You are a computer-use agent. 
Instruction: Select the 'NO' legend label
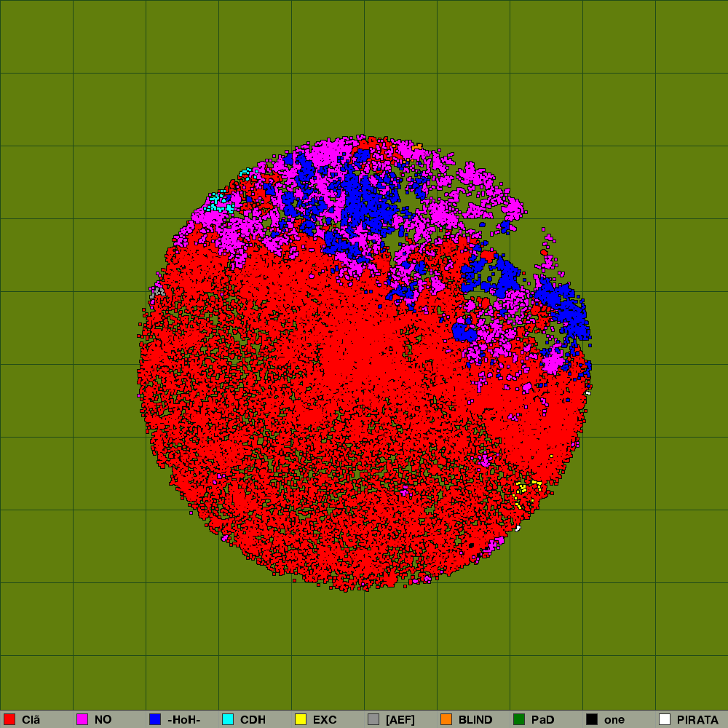103,720
